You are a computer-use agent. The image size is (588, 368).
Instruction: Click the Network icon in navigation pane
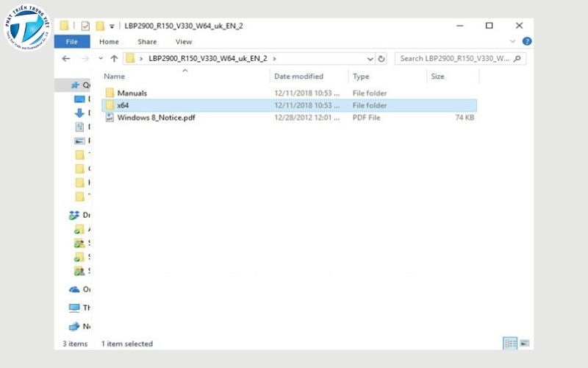[x=74, y=326]
